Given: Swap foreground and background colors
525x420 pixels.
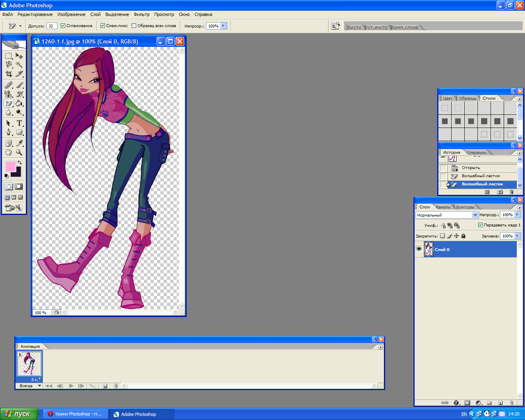Looking at the screenshot, I should (19, 163).
